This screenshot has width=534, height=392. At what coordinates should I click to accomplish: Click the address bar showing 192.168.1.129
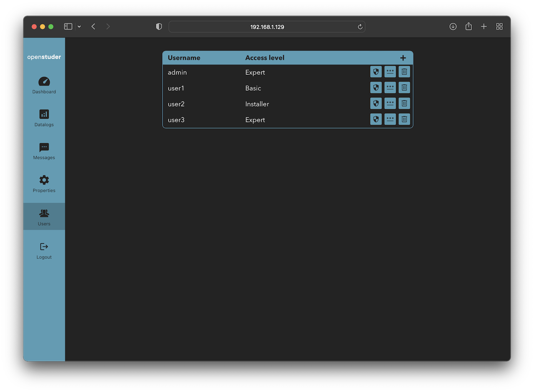pyautogui.click(x=267, y=27)
